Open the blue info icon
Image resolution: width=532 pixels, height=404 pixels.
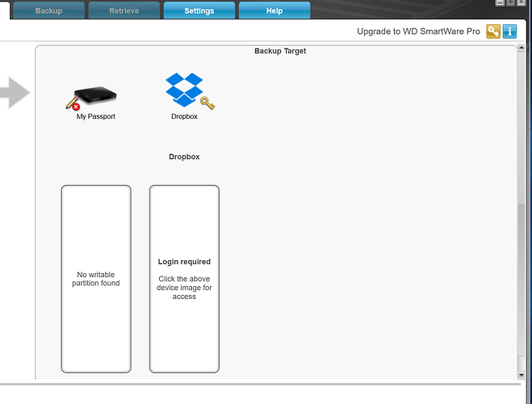point(509,32)
